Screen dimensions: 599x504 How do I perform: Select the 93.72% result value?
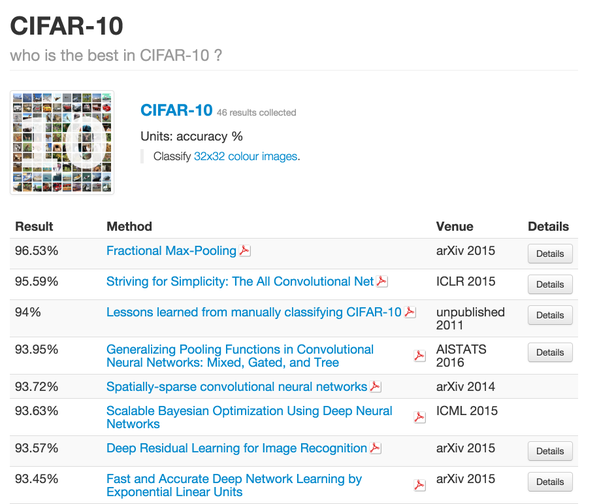(x=37, y=387)
